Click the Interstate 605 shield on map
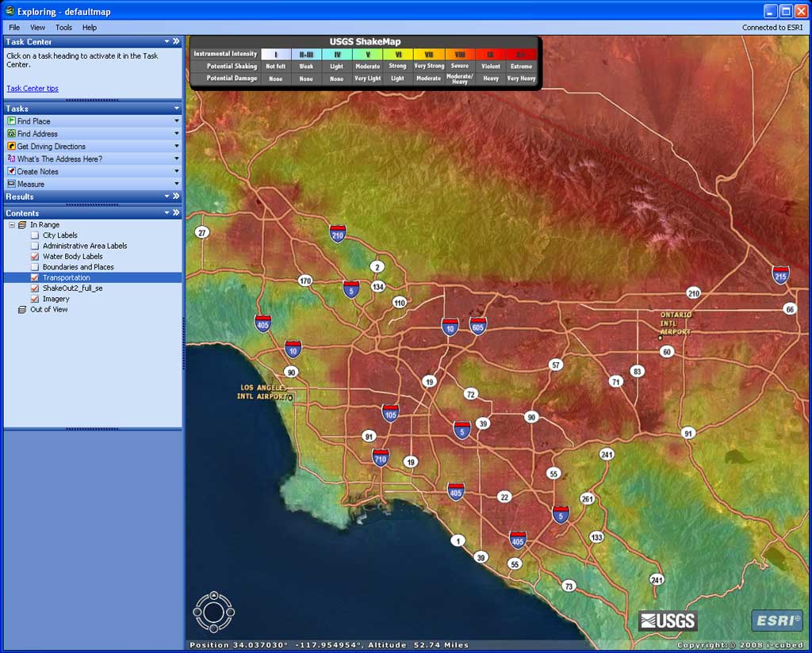 (477, 326)
